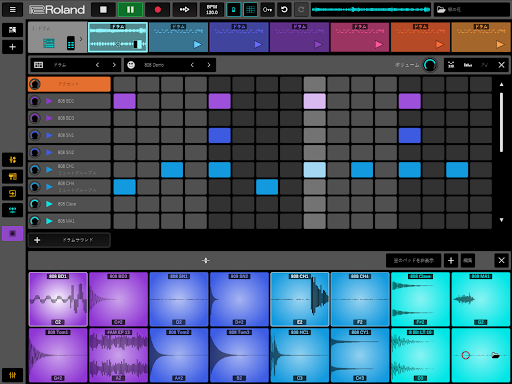512x384 pixels.
Task: Preview the 808 SN2 row sound
Action: (x=49, y=152)
